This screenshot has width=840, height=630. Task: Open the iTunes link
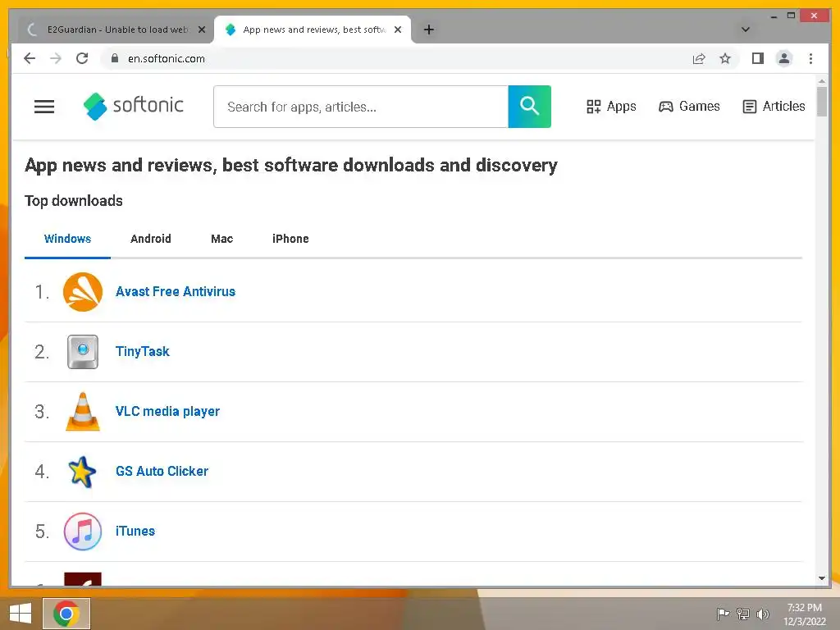(135, 532)
